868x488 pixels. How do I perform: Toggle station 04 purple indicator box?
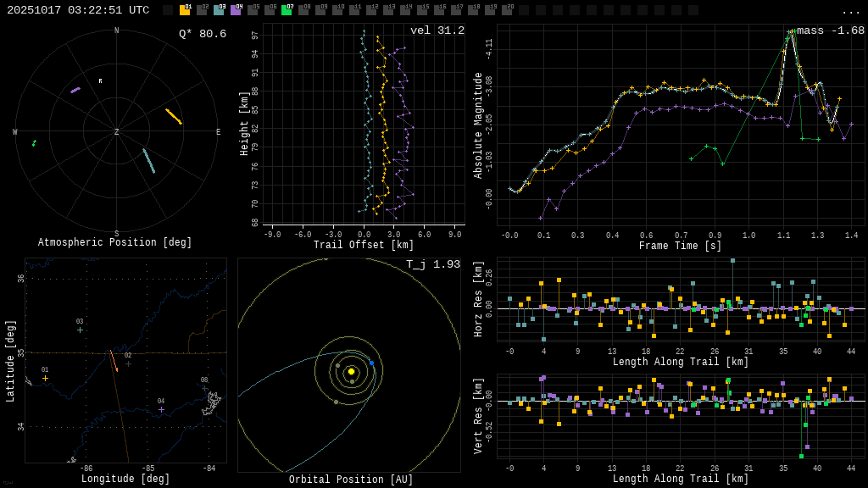[236, 10]
